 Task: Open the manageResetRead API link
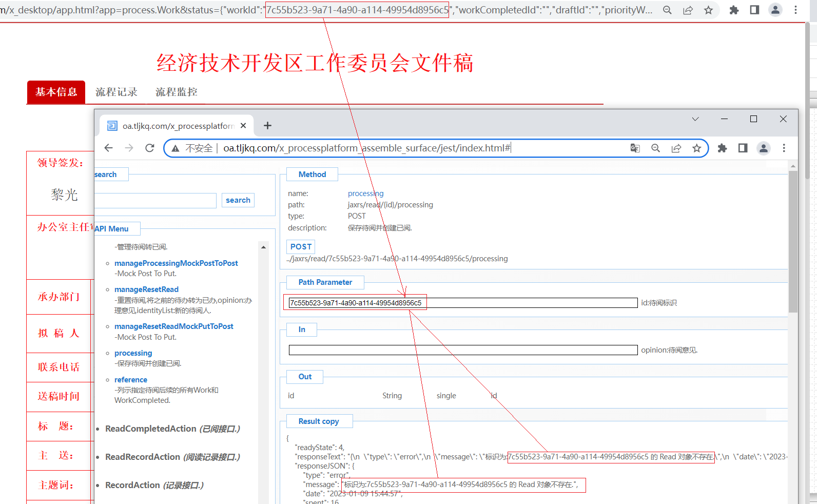(146, 289)
